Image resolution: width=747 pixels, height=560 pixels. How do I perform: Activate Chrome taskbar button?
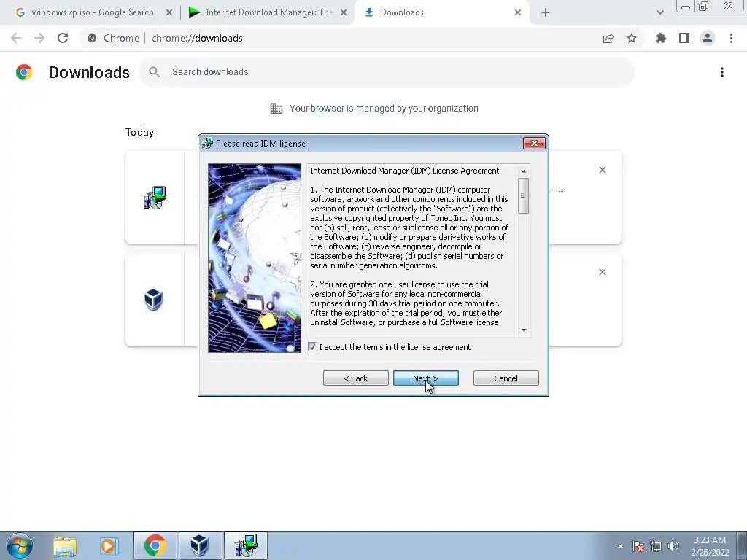[x=155, y=545]
